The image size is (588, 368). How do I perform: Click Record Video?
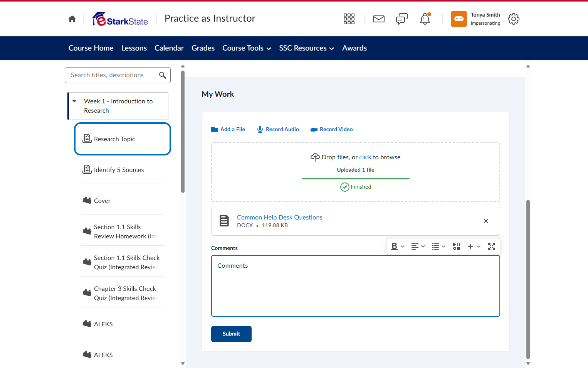(x=332, y=130)
